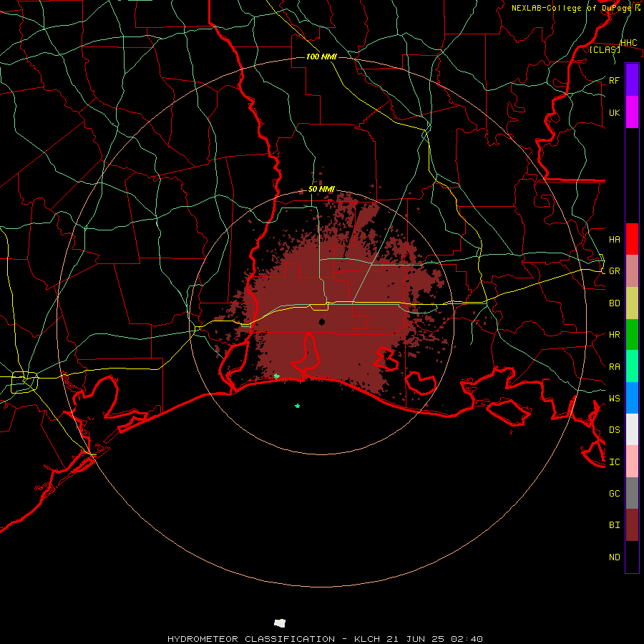This screenshot has height=644, width=644.
Task: Click the 100 NMI range ring label
Action: click(x=321, y=57)
